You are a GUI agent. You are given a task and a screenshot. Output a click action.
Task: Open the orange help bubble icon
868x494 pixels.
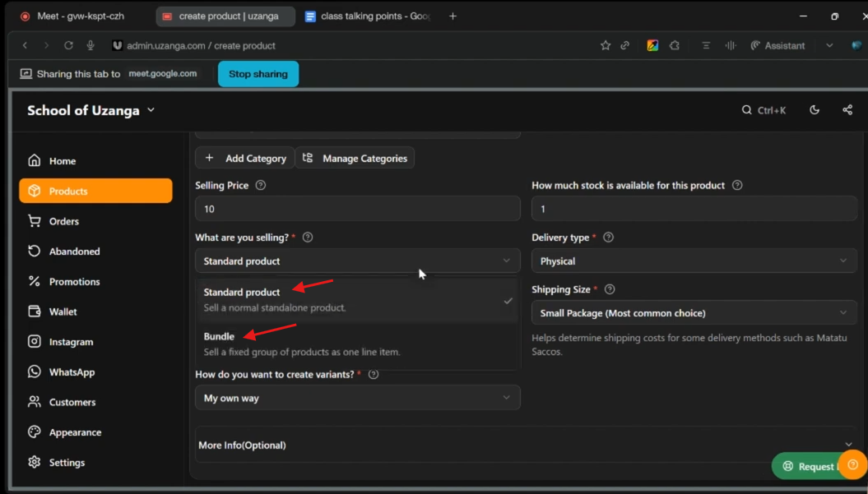853,464
